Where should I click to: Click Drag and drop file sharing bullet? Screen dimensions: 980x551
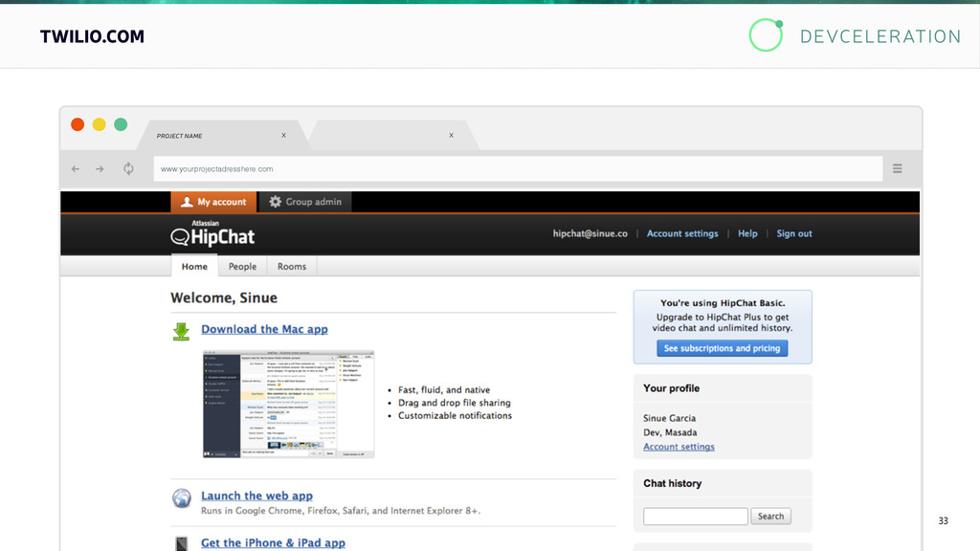(455, 403)
